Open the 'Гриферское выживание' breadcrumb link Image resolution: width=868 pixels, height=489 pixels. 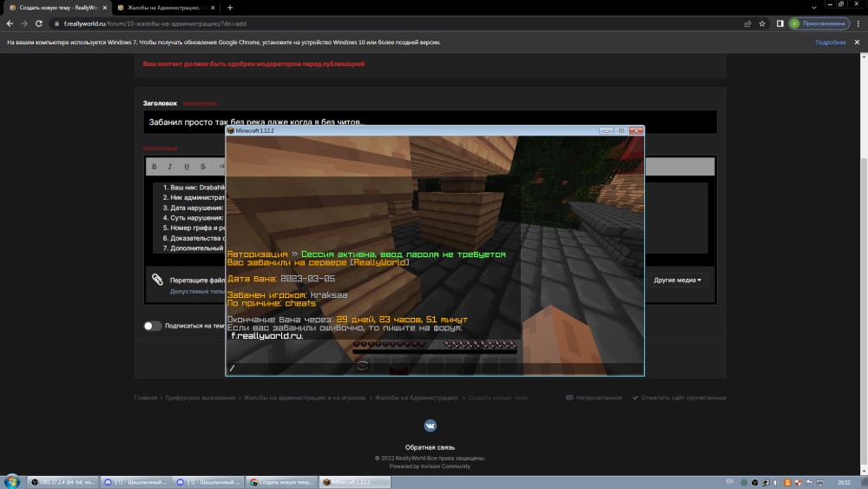click(x=201, y=398)
